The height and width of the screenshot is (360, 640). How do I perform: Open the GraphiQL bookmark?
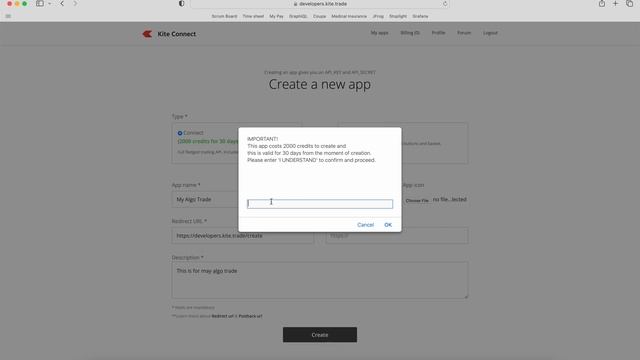click(x=298, y=16)
